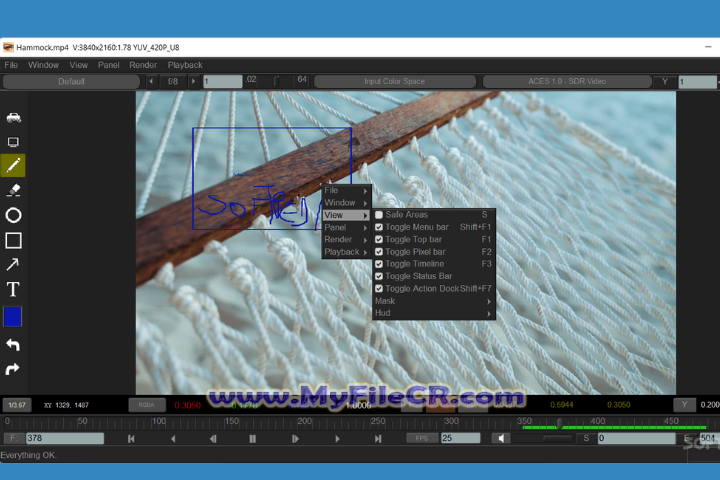Click the redo arrow in action dock
The width and height of the screenshot is (720, 480).
(x=13, y=369)
